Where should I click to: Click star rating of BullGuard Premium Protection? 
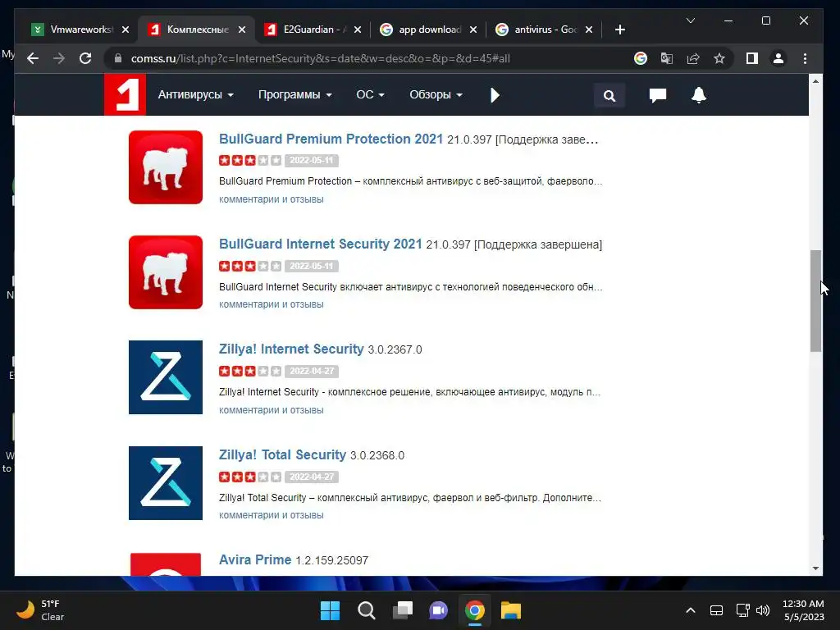[249, 160]
